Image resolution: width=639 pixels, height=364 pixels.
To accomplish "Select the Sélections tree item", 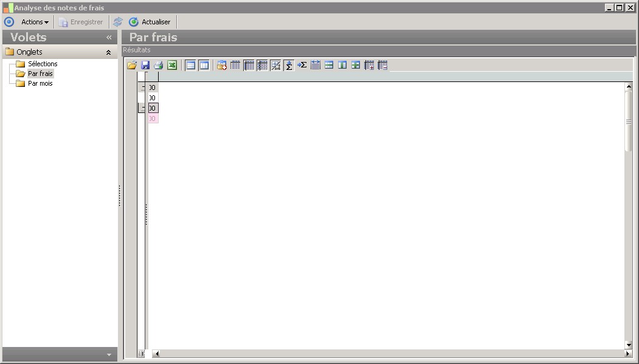I will click(43, 64).
